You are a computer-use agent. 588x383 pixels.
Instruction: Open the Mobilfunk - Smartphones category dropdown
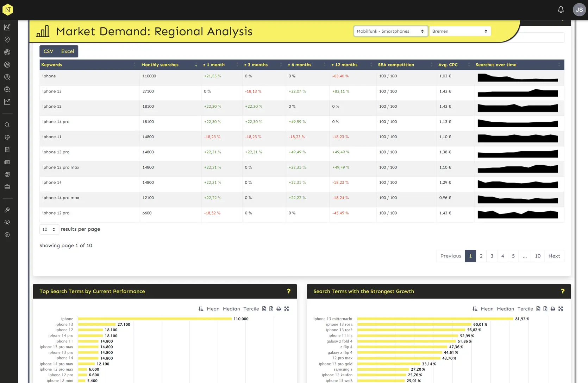(x=390, y=31)
